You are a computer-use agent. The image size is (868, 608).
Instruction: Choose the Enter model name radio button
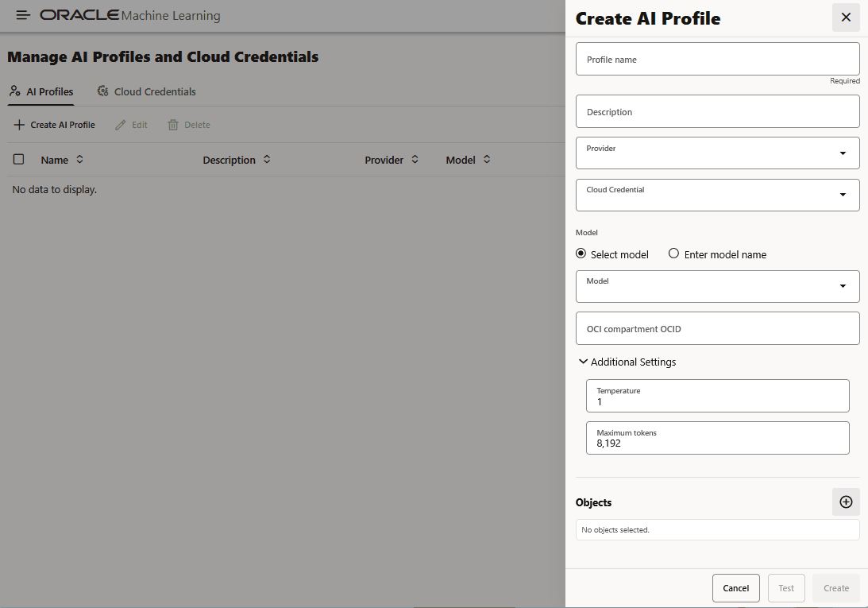[x=673, y=254]
